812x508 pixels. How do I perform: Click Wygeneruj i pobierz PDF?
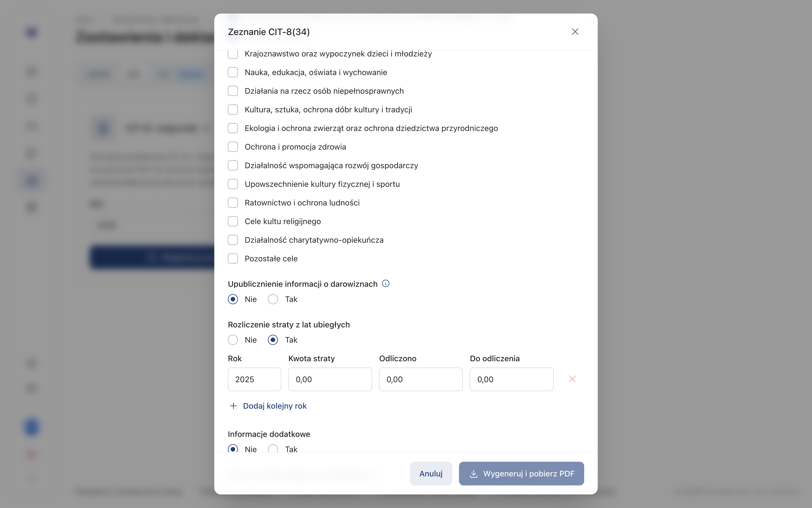point(521,473)
